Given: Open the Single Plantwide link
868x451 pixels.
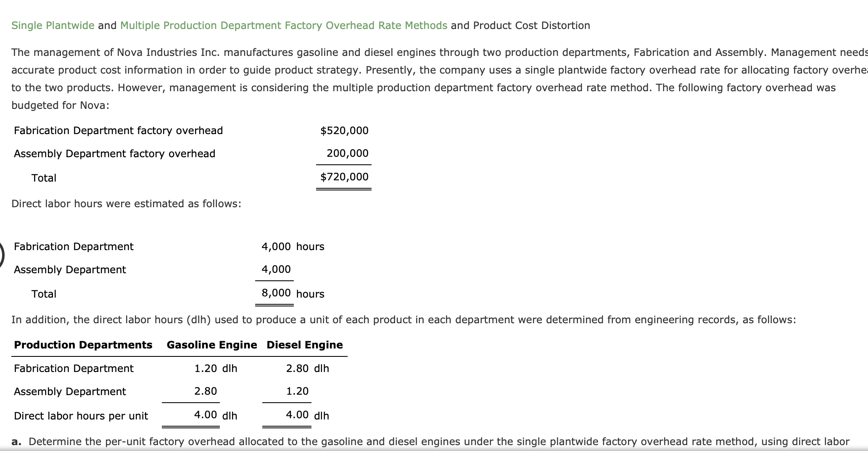Looking at the screenshot, I should coord(52,25).
